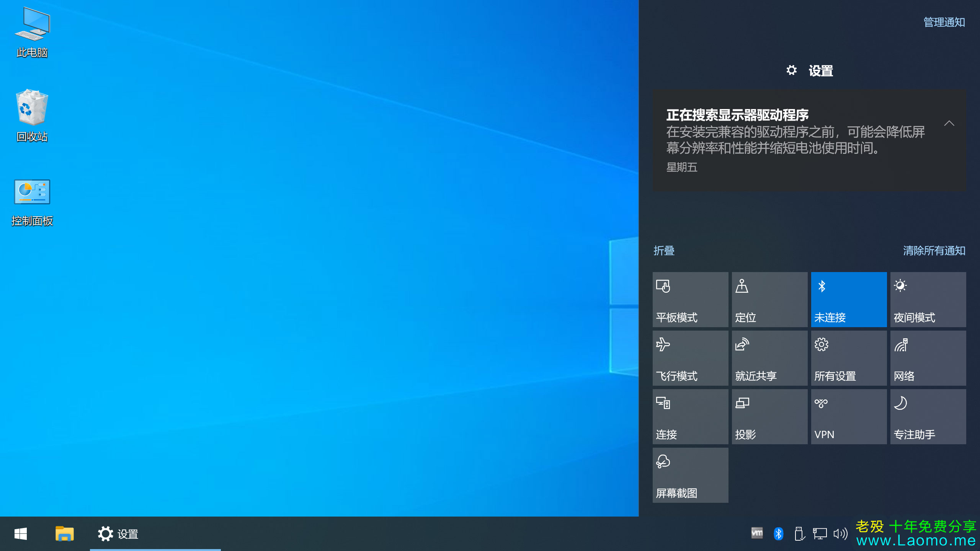Click the VMware Tools tray icon
This screenshot has height=551, width=980.
(757, 533)
